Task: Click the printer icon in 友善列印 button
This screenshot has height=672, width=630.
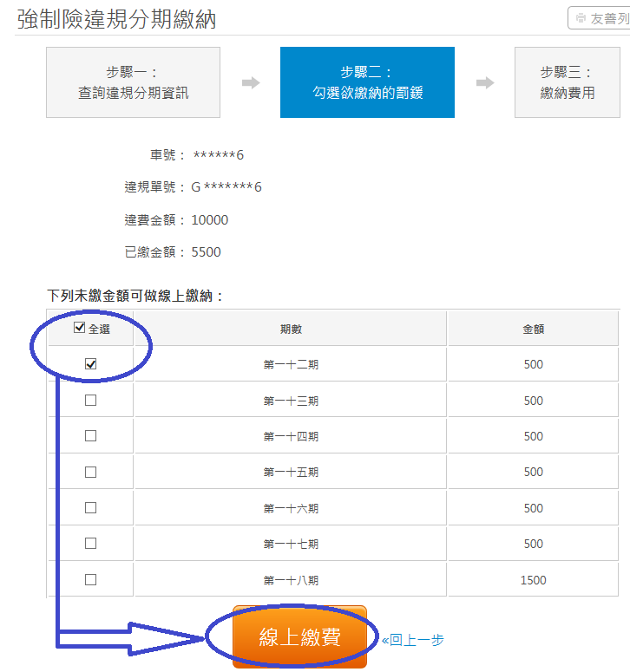Action: pyautogui.click(x=581, y=18)
